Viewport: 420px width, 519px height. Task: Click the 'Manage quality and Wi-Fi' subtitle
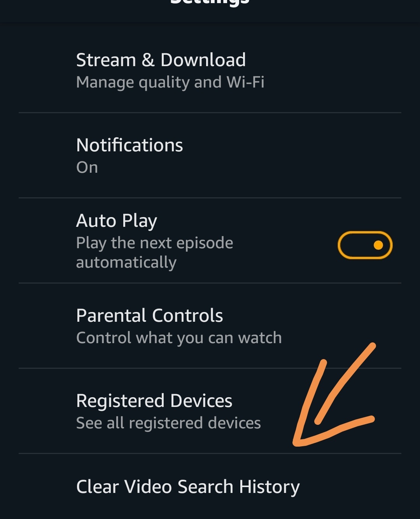pos(170,82)
